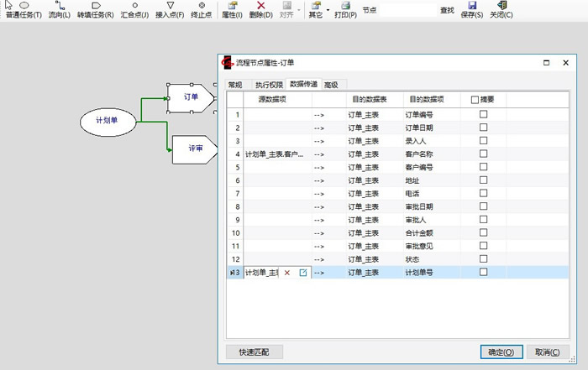588x370 pixels.
Task: Check the 摘要 box for 订单编号 row
Action: 483,115
